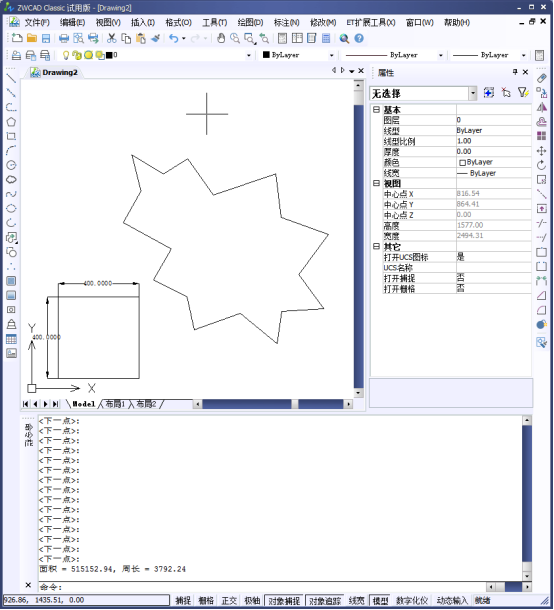Select the Circle draw tool
Viewport: 554px width, 610px height.
[11, 165]
